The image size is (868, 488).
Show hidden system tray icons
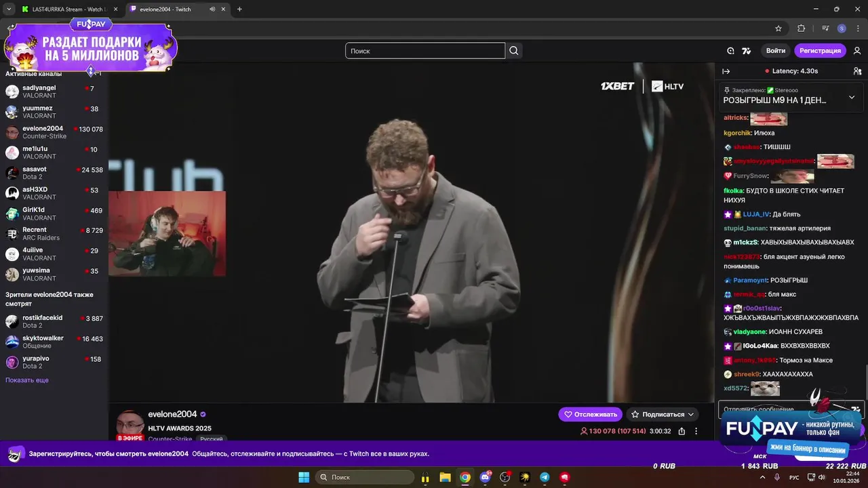click(x=762, y=477)
